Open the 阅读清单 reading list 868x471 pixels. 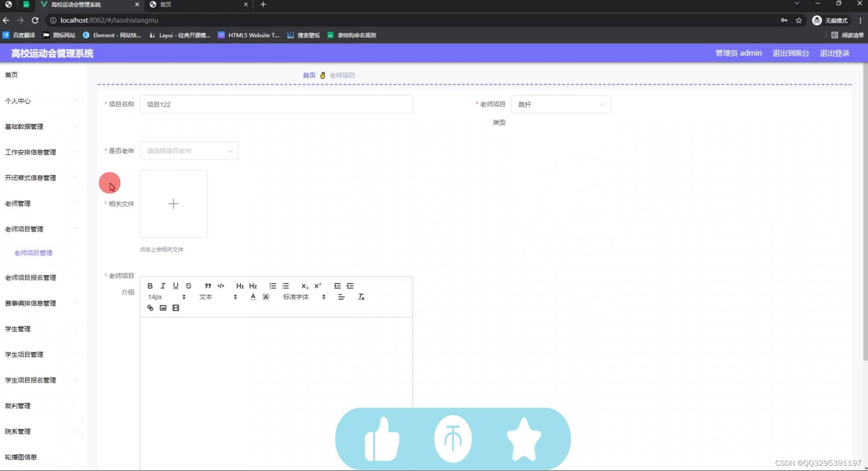847,35
